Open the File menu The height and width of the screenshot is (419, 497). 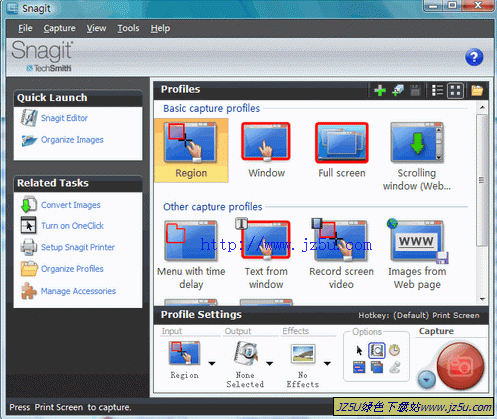pos(25,28)
